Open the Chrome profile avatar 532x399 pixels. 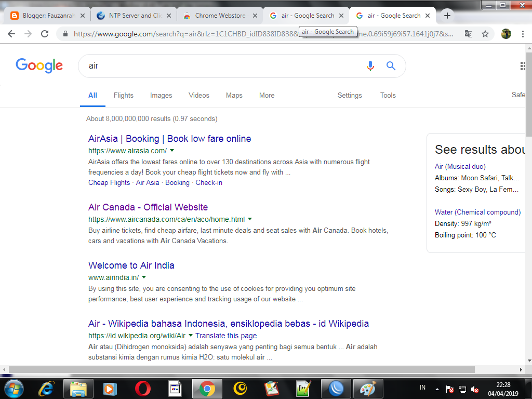coord(506,34)
